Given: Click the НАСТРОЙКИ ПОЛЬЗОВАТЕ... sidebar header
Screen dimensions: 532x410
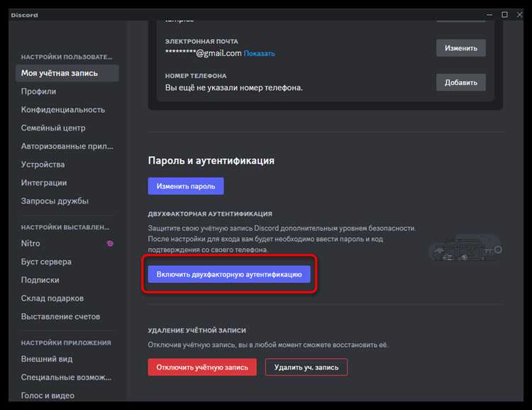Looking at the screenshot, I should (67, 57).
